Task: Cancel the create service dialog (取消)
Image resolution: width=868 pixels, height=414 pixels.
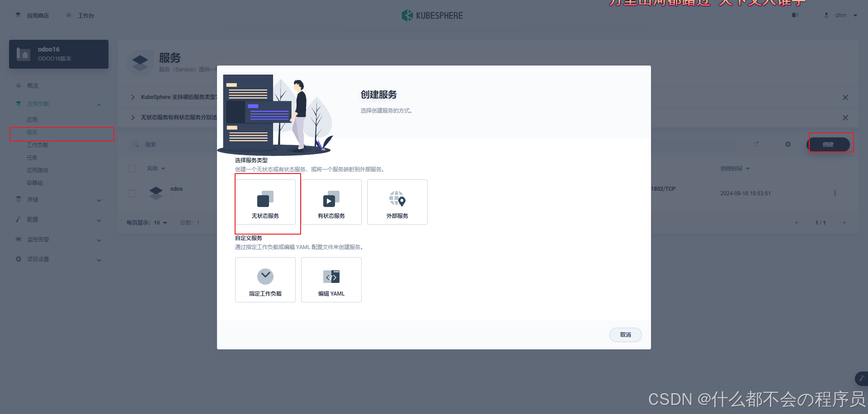Action: coord(625,335)
